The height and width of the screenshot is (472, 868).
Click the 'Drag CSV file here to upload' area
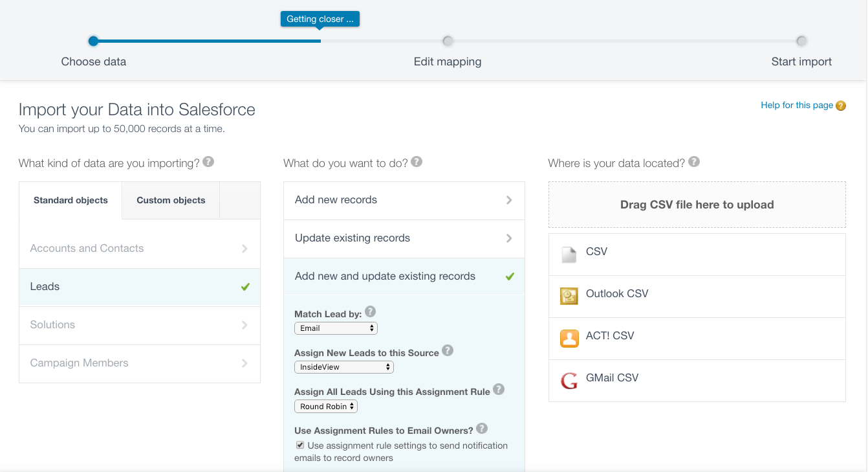tap(697, 205)
